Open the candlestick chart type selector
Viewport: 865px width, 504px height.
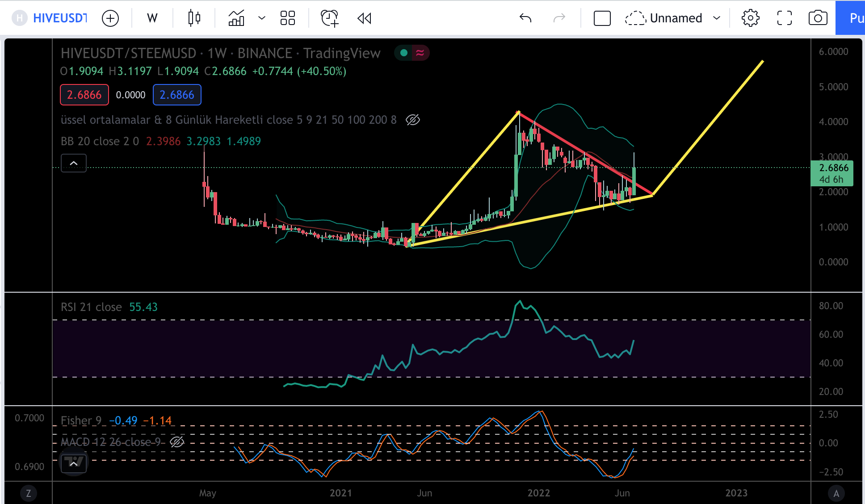coord(194,18)
